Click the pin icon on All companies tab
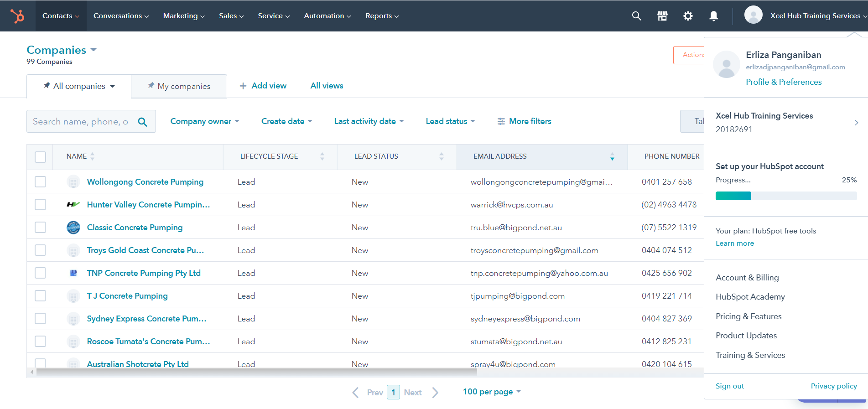The image size is (868, 409). point(47,85)
